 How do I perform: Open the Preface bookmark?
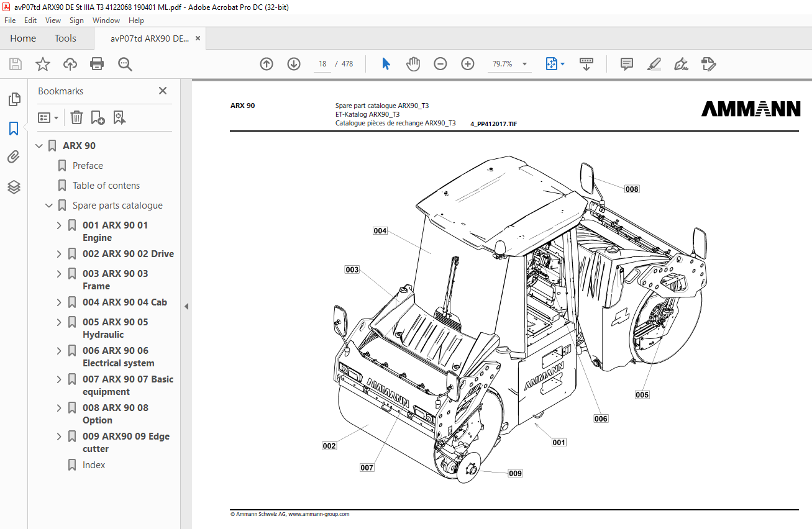[88, 166]
